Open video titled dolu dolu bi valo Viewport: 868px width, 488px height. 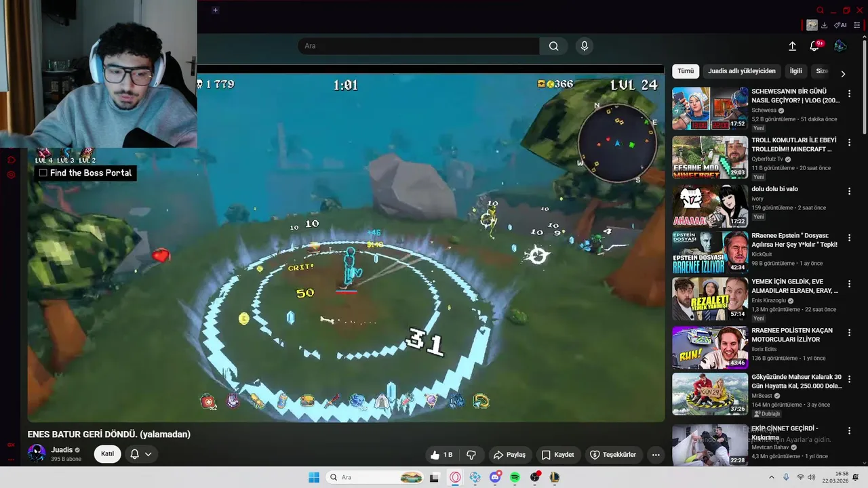(774, 189)
